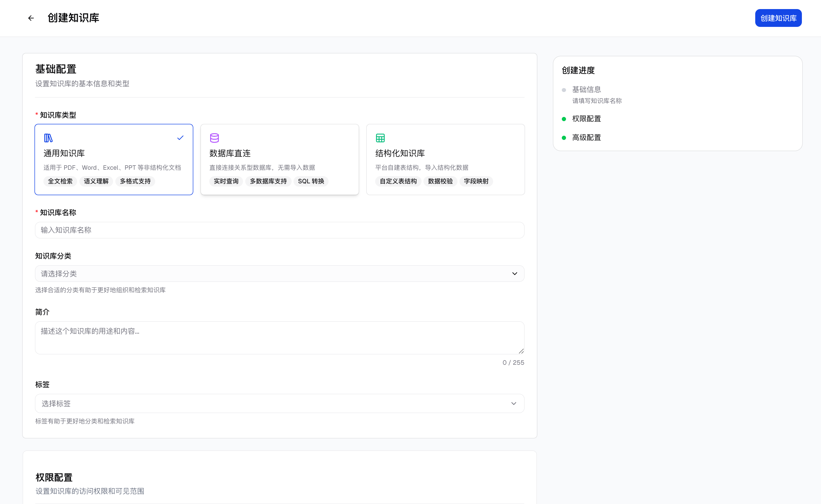Image resolution: width=821 pixels, height=504 pixels.
Task: Click the 标签有助于 helper text
Action: (85, 421)
